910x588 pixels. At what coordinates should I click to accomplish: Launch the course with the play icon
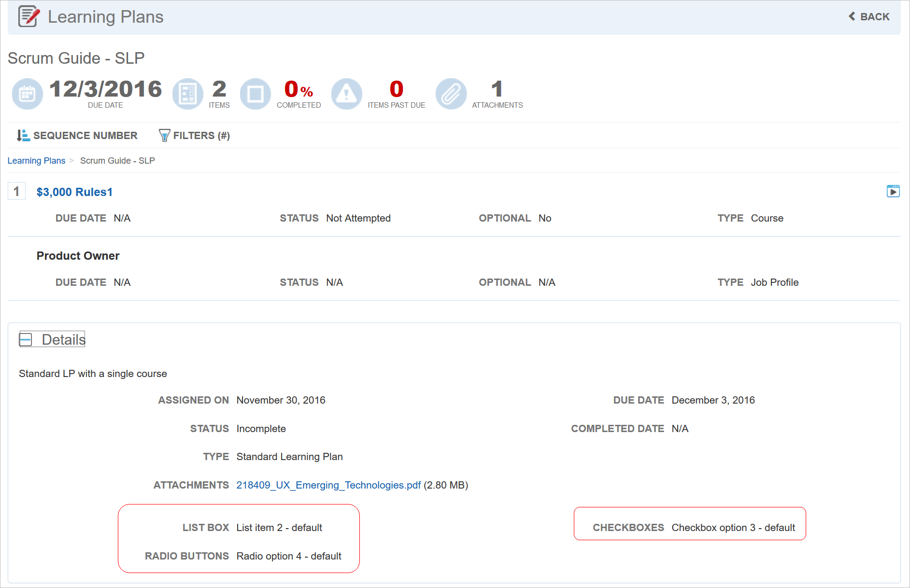point(893,192)
